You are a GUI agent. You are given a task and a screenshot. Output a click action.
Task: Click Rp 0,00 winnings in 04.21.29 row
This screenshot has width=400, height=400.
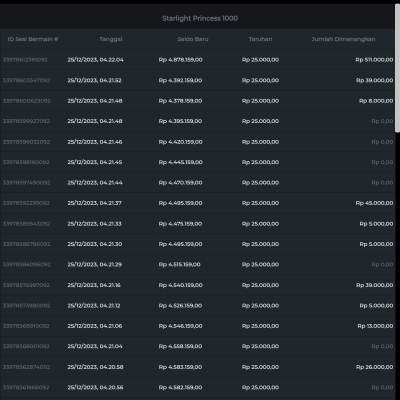(x=382, y=264)
